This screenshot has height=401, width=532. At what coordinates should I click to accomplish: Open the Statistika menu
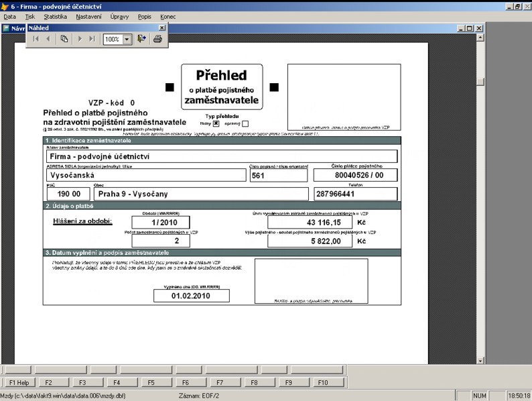tap(55, 15)
